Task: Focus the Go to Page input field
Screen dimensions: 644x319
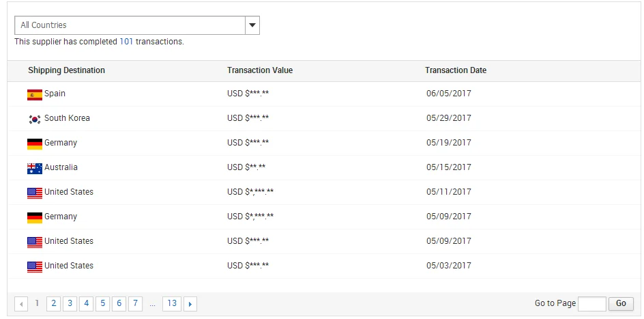Action: [x=591, y=304]
